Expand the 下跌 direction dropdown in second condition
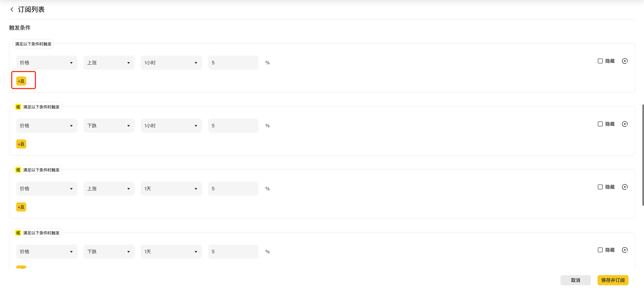Image resolution: width=644 pixels, height=292 pixels. click(x=109, y=126)
